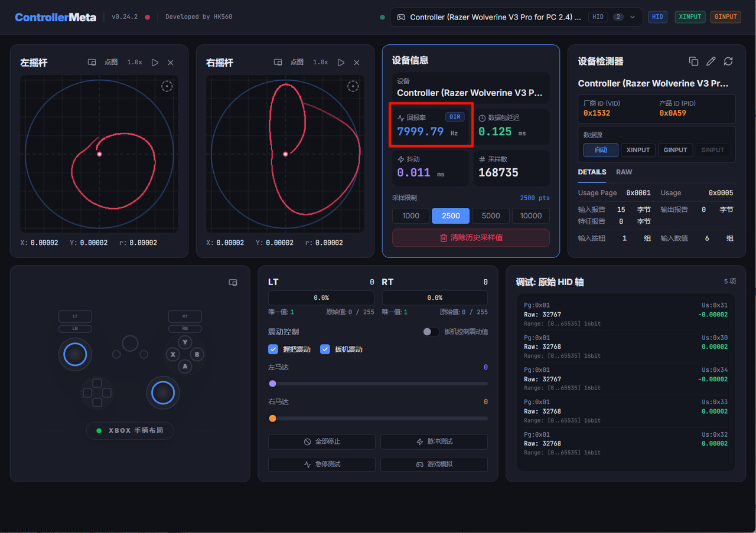Click the dotted circle icon in 右摇杆 plot
Image resolution: width=756 pixels, height=533 pixels.
(x=353, y=86)
